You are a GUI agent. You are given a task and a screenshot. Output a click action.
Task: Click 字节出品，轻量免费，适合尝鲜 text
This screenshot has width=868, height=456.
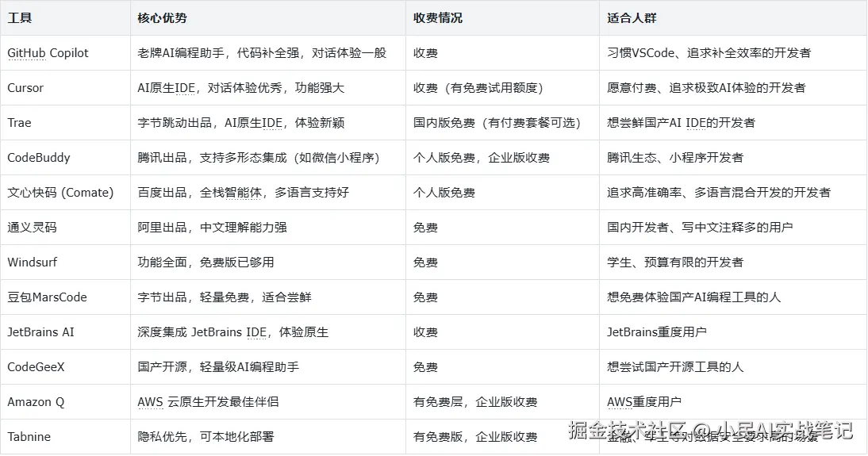(x=225, y=297)
